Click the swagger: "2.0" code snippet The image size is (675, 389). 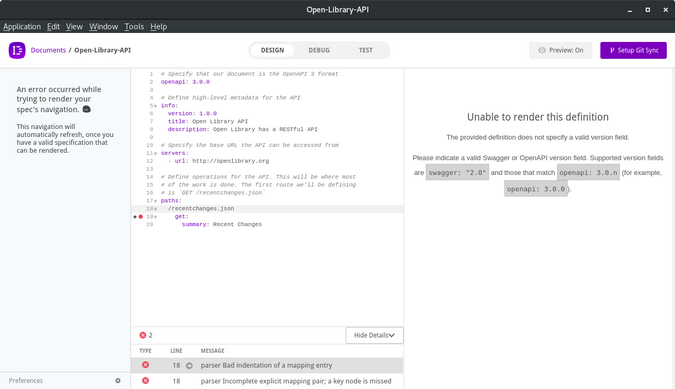pos(457,173)
